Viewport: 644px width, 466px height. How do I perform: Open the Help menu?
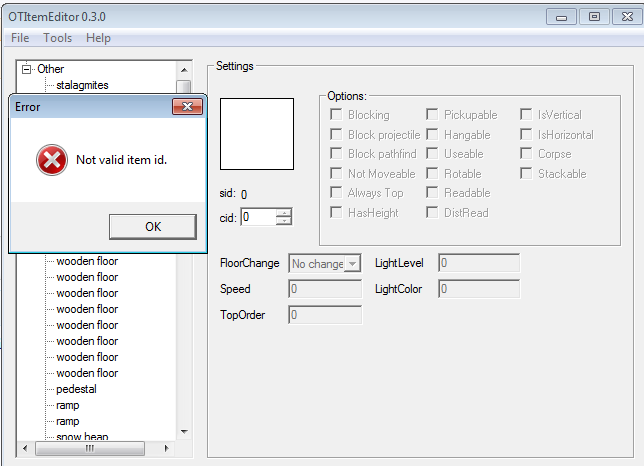pyautogui.click(x=98, y=38)
